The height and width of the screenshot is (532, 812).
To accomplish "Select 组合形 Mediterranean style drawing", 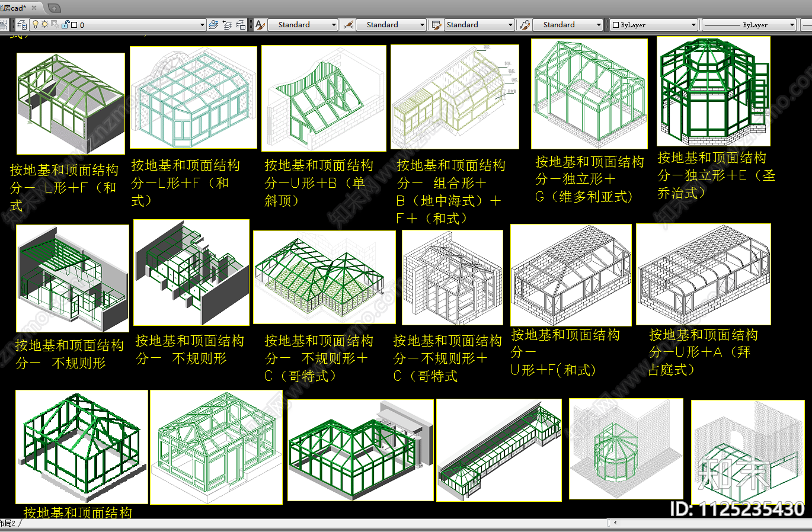I will 455,97.
